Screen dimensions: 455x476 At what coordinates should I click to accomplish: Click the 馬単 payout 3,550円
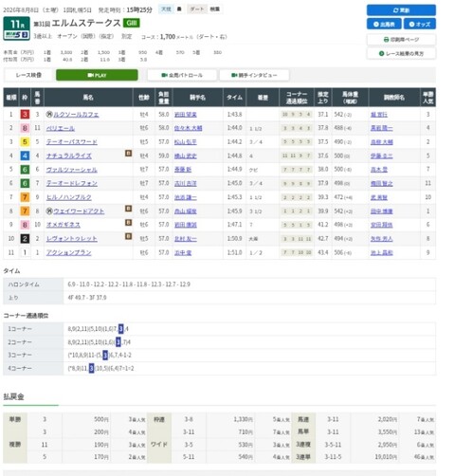388,431
